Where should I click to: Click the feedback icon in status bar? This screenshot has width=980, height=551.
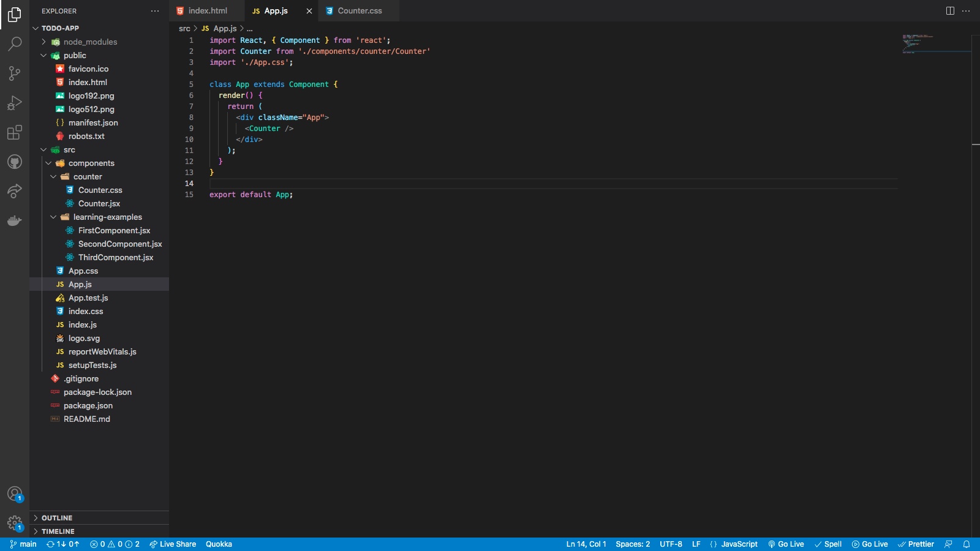(x=948, y=544)
